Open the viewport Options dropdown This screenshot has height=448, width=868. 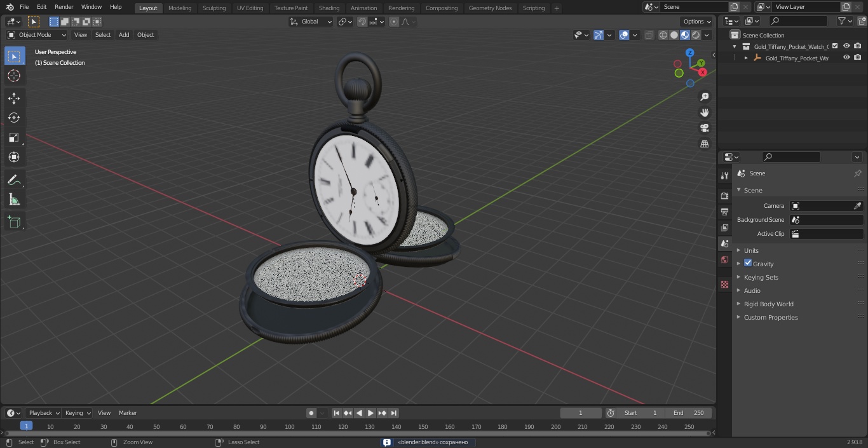pyautogui.click(x=697, y=22)
